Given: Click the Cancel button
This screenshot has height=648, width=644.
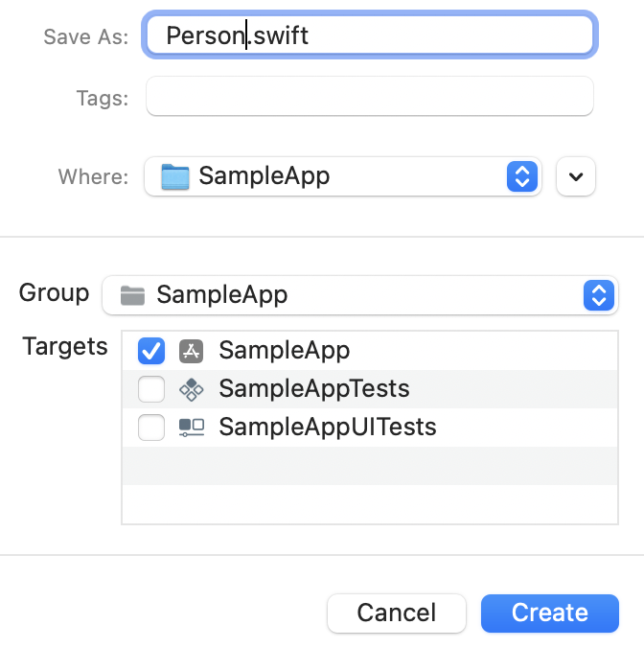Looking at the screenshot, I should (x=397, y=613).
